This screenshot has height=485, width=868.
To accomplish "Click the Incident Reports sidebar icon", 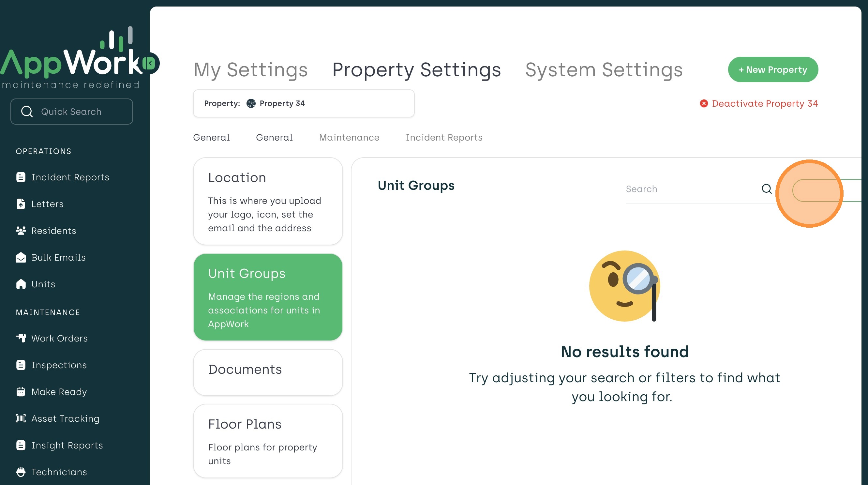I will (21, 177).
